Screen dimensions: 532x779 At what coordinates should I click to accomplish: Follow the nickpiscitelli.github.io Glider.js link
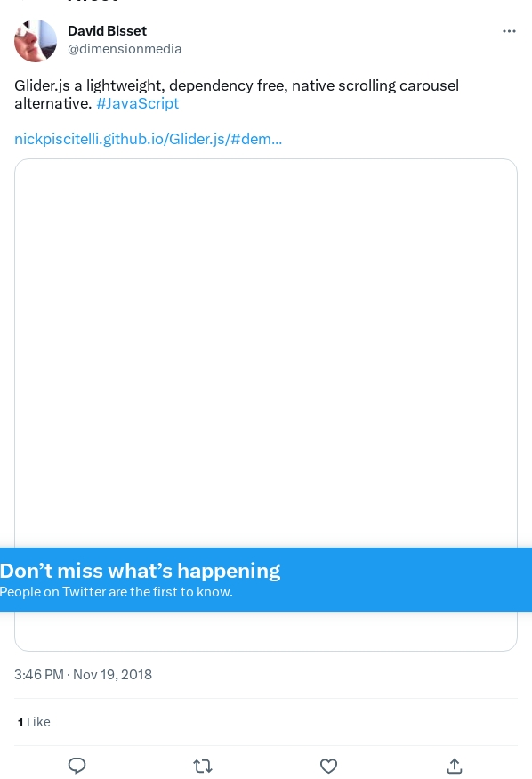tap(149, 139)
